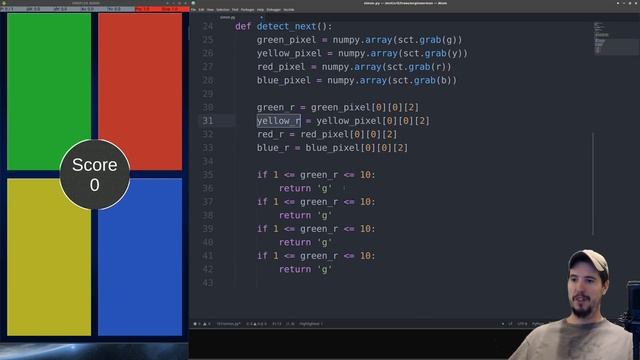This screenshot has width=640, height=360.
Task: Click 'green_r' on line 30
Action: [x=276, y=107]
